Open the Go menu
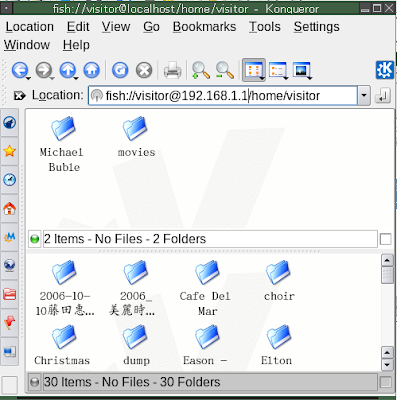This screenshot has width=397, height=400. tap(151, 27)
